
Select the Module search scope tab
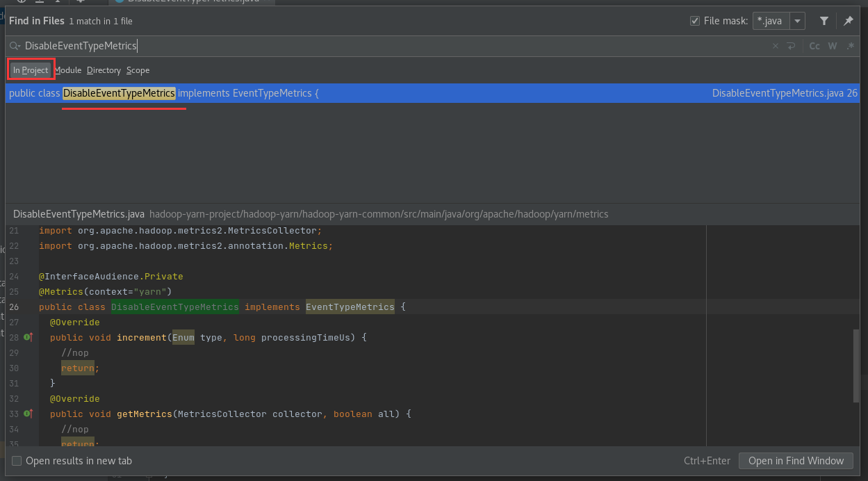pos(68,70)
